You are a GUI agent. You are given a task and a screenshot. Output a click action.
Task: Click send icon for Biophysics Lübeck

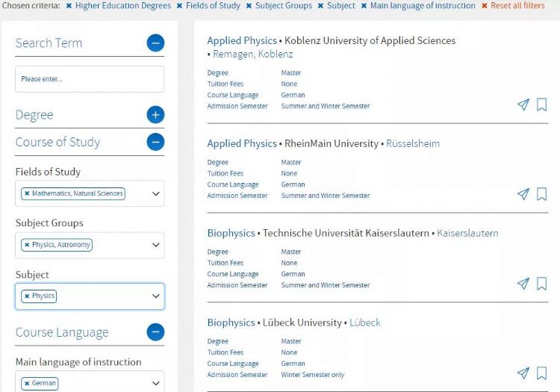(523, 373)
